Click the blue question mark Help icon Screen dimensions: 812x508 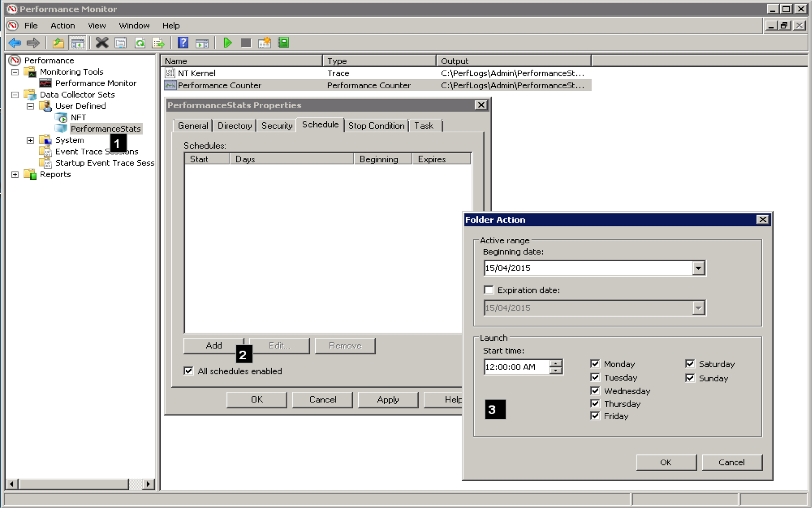coord(183,43)
